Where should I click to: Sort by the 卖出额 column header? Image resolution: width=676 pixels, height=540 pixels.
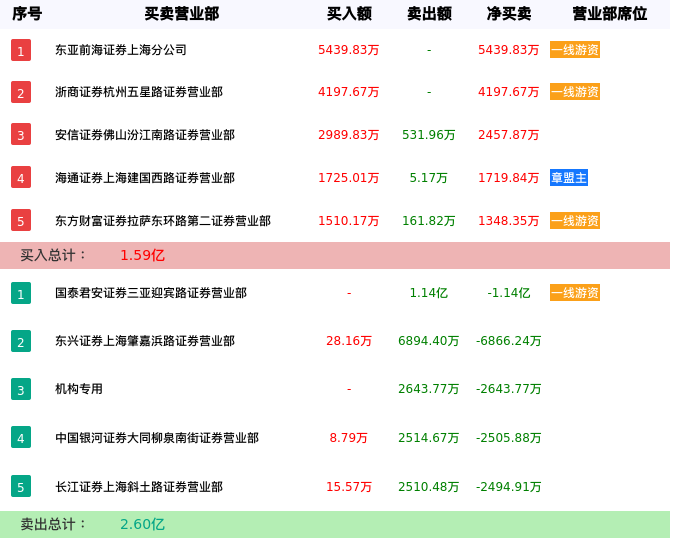point(429,14)
